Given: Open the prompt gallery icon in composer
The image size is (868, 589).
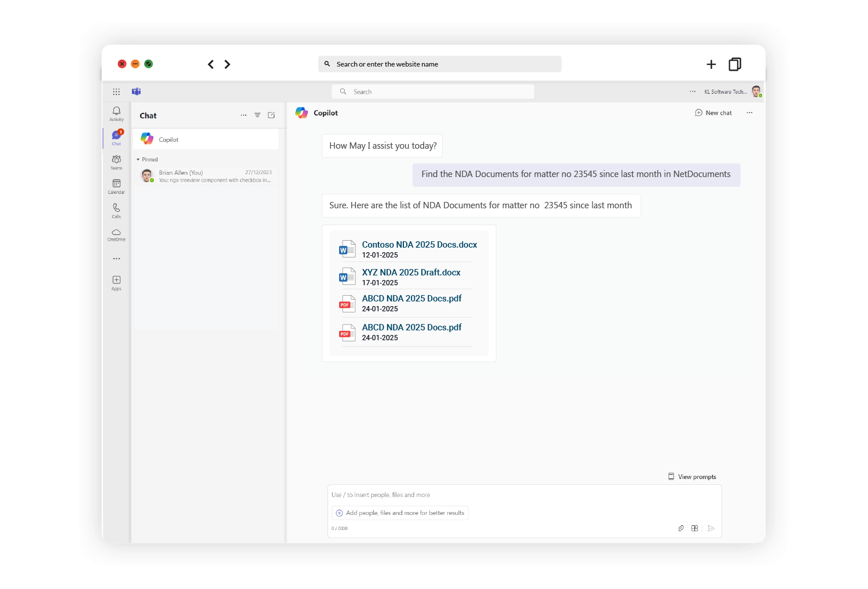Looking at the screenshot, I should pos(695,528).
